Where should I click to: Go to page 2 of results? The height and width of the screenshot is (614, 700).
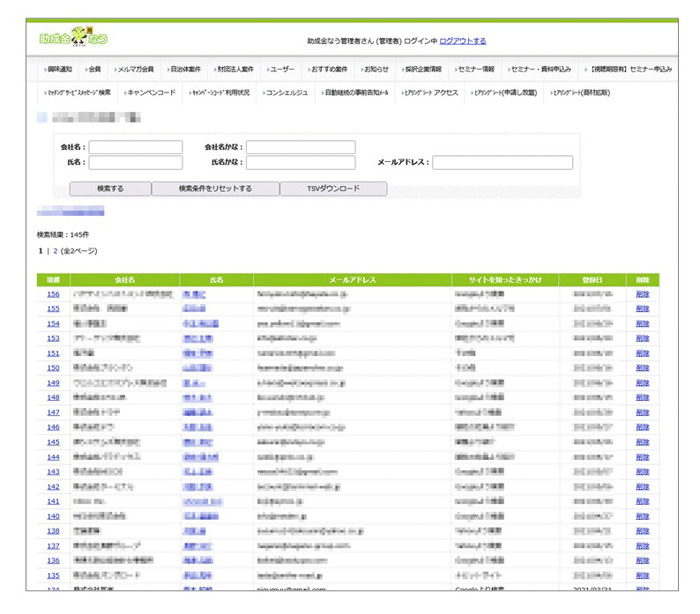[55, 251]
